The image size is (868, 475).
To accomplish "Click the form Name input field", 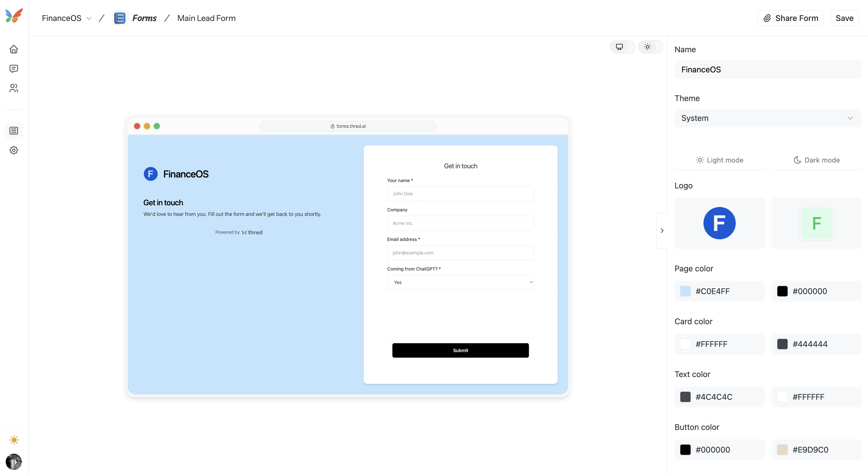I will click(768, 69).
